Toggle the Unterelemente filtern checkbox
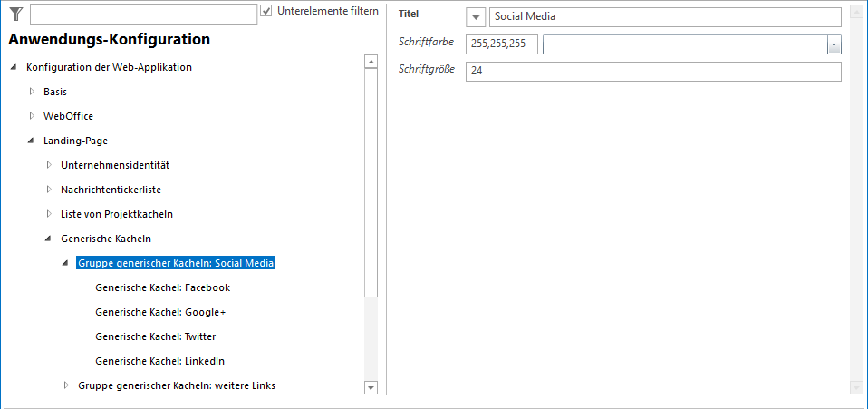This screenshot has height=409, width=868. [266, 11]
